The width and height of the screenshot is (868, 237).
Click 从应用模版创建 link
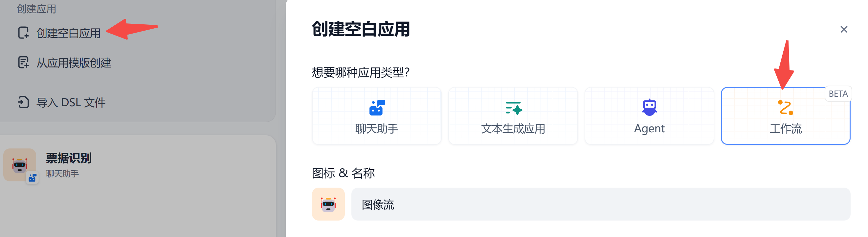(74, 63)
